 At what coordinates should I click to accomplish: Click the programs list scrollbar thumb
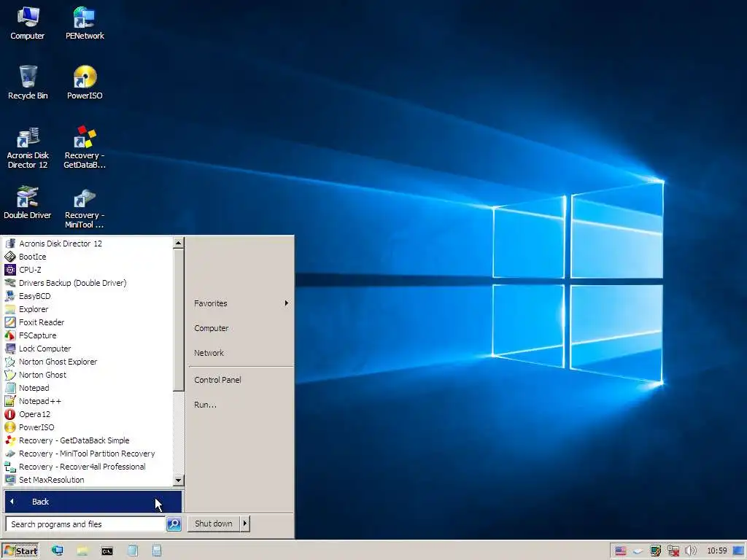pyautogui.click(x=178, y=319)
